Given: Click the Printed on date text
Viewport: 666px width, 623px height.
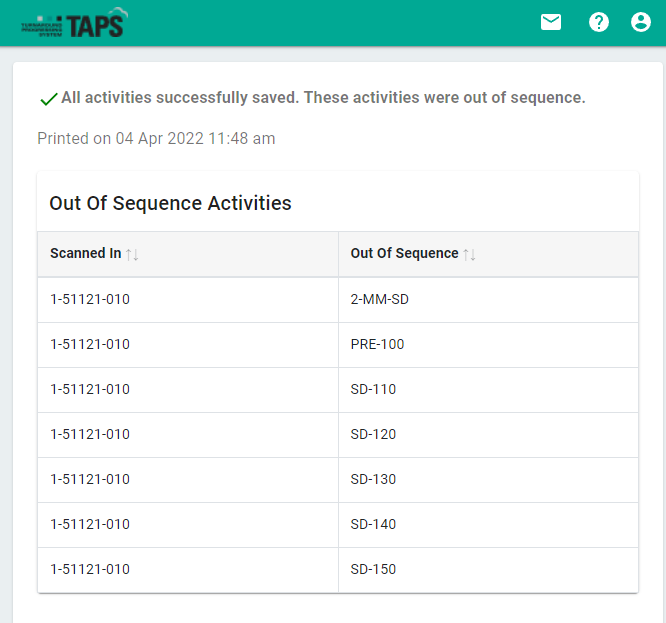Looking at the screenshot, I should click(156, 139).
